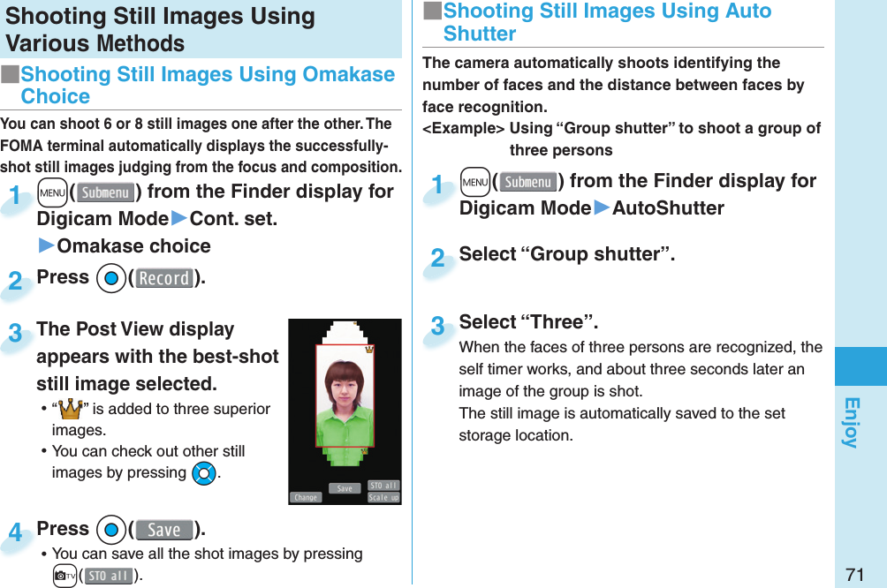The width and height of the screenshot is (887, 588).
Task: Click the directional-key icon after 'by pressing'
Action: tap(204, 474)
